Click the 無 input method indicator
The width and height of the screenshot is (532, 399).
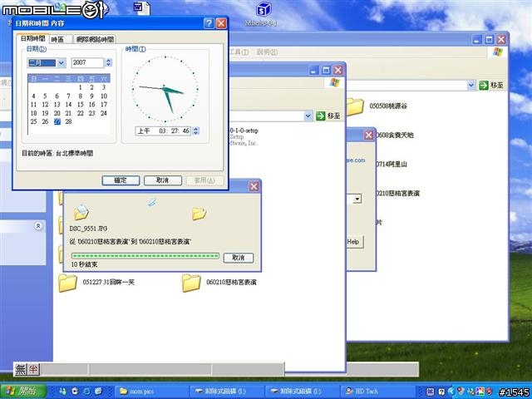click(21, 369)
